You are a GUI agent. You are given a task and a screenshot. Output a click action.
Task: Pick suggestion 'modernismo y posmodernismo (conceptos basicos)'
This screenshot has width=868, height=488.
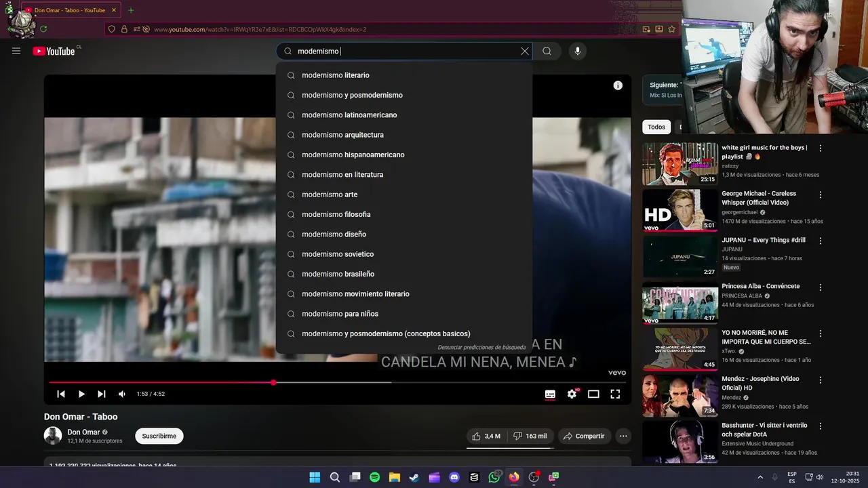pyautogui.click(x=403, y=333)
